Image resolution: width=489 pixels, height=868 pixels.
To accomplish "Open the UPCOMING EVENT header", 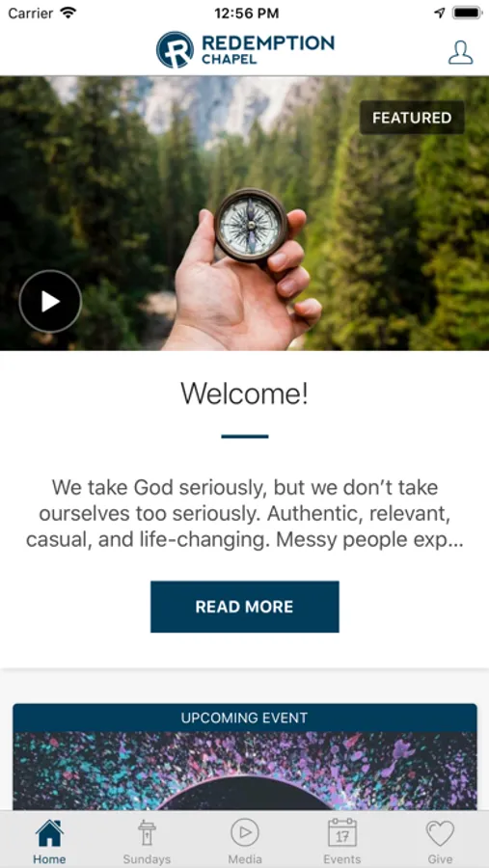I will 245,718.
